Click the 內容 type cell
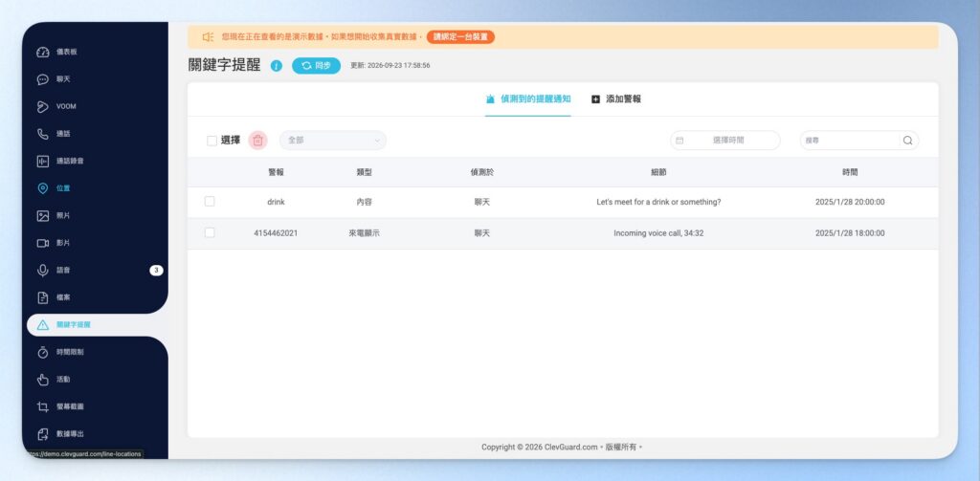The width and height of the screenshot is (980, 481). tap(365, 203)
